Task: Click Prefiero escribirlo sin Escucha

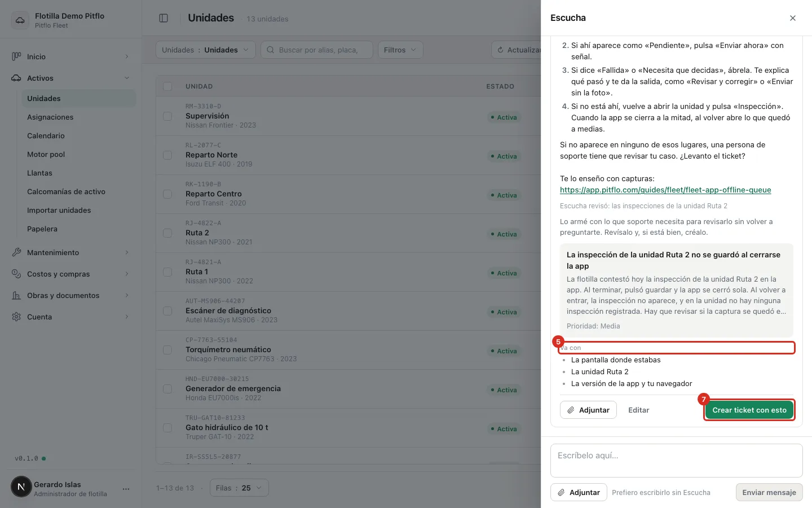Action: tap(661, 492)
